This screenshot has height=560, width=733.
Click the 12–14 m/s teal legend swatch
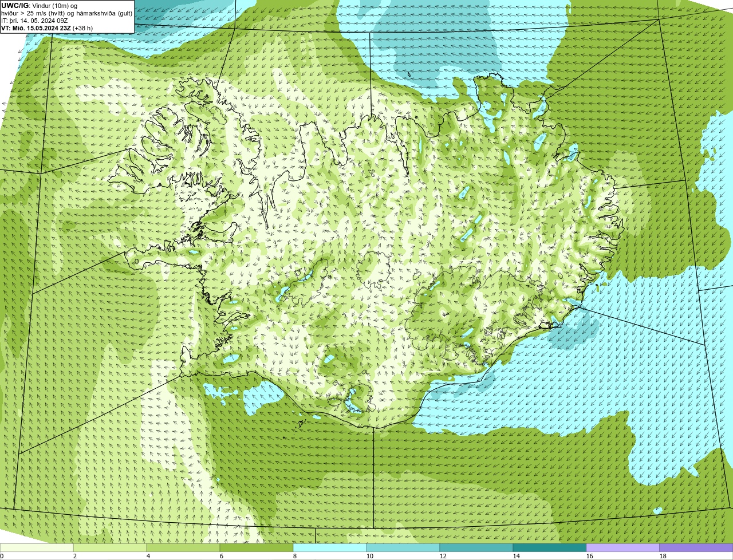coord(476,547)
